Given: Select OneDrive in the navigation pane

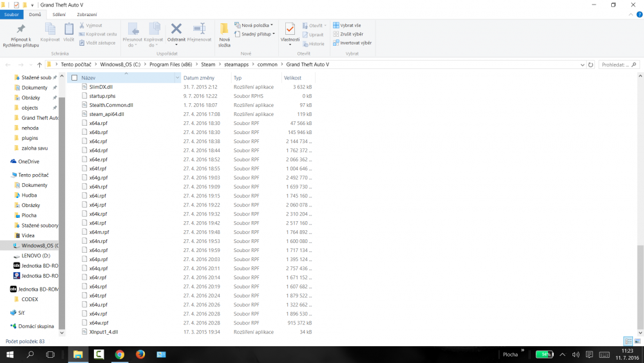Looking at the screenshot, I should coord(28,162).
